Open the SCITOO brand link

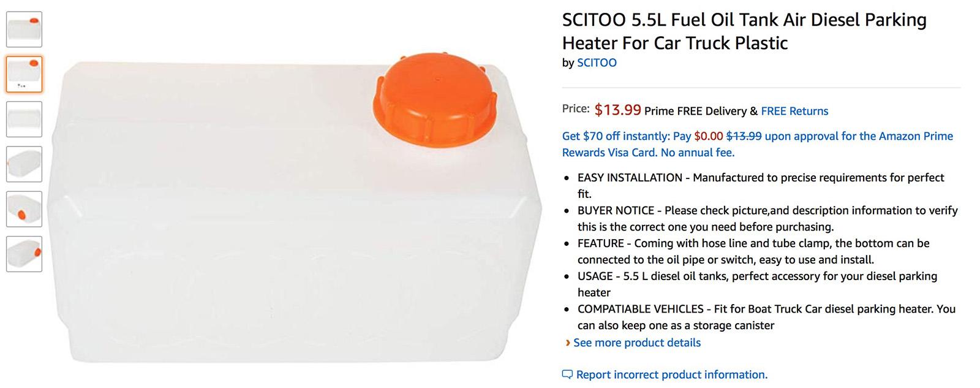tap(597, 63)
